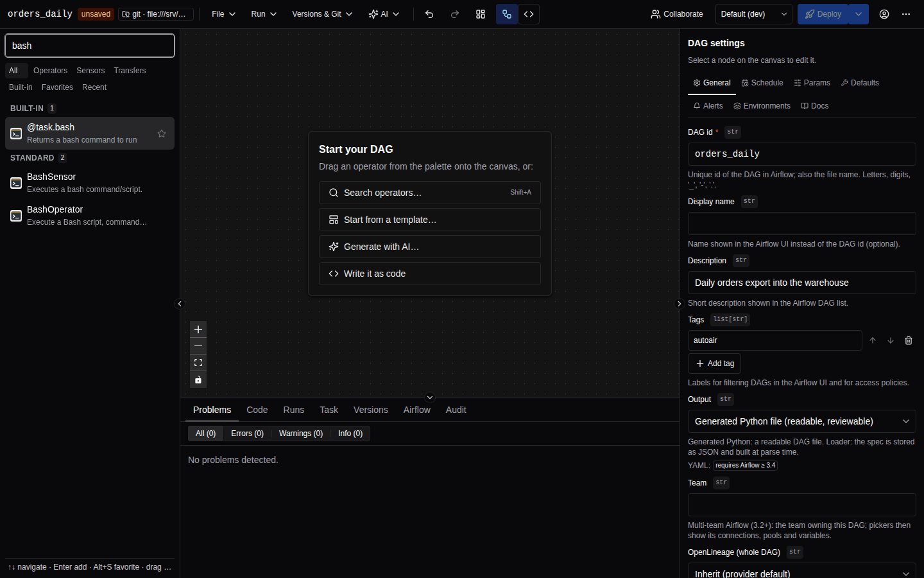
Task: Favorite the @task.bash operator star
Action: click(x=162, y=134)
